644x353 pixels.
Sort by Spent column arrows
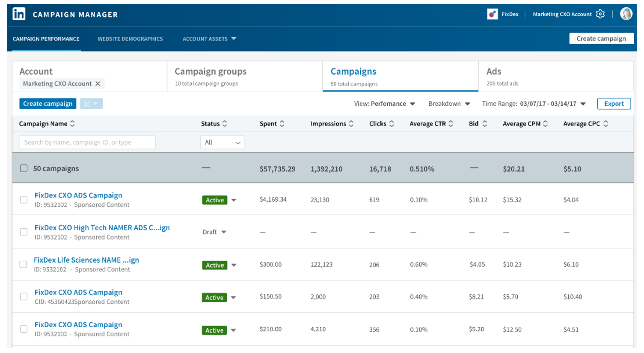point(282,123)
